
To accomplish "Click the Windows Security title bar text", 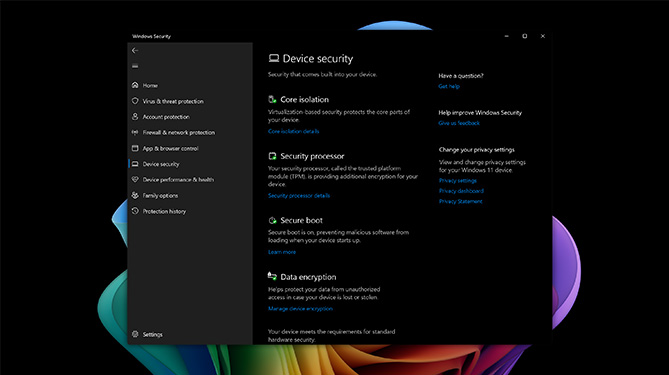I will 151,36.
